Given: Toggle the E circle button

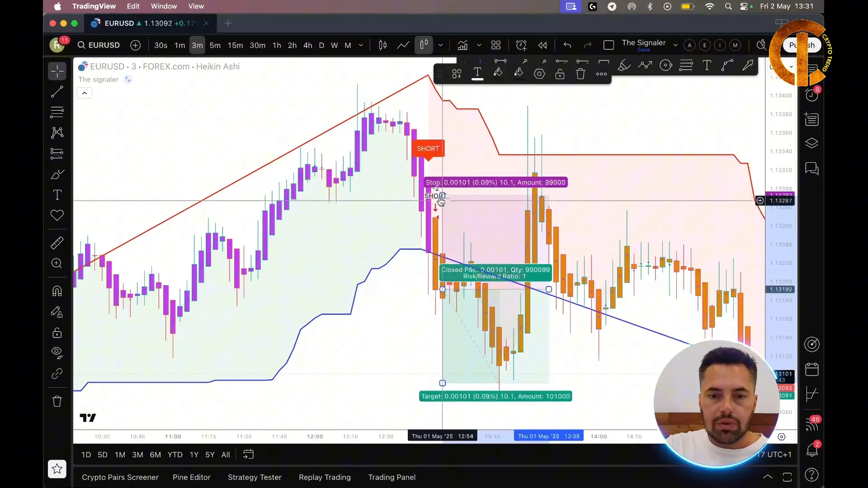Looking at the screenshot, I should 705,45.
